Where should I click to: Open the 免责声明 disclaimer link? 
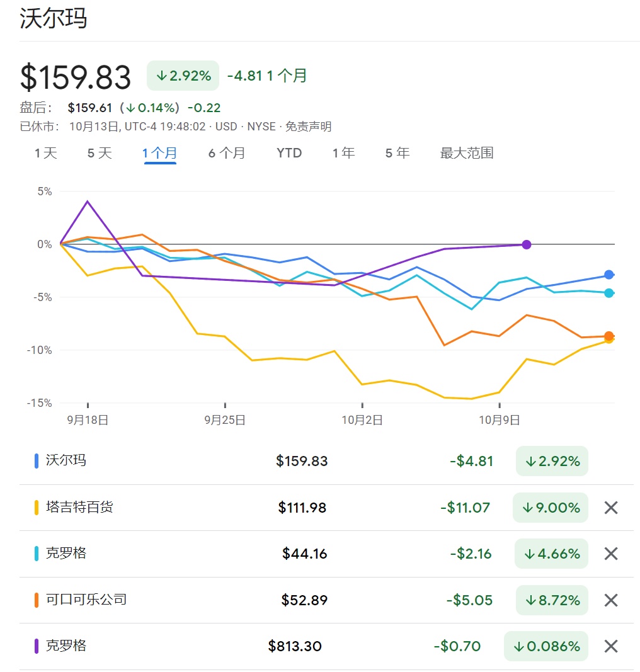308,127
